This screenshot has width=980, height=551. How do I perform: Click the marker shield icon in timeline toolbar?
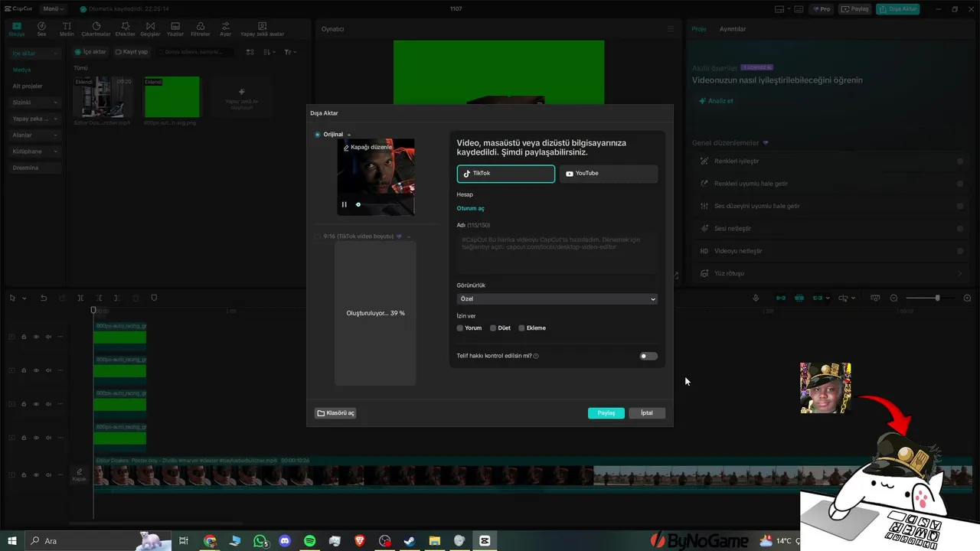[x=154, y=298]
